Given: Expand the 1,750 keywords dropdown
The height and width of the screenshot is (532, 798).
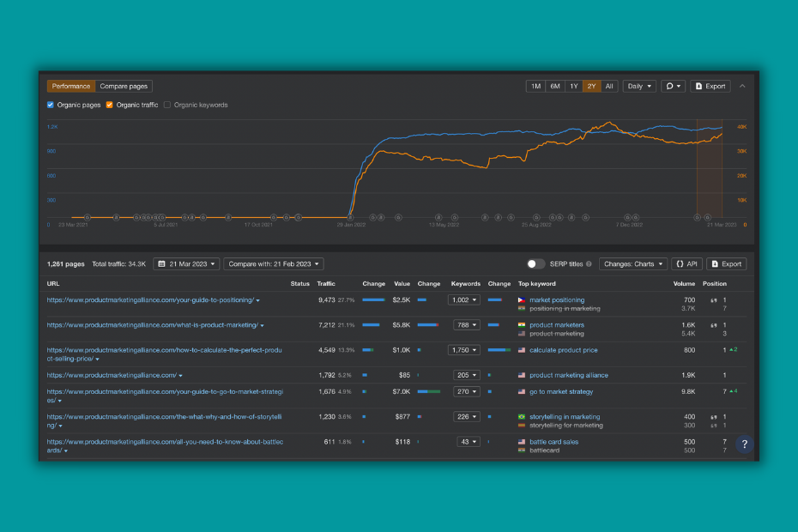Looking at the screenshot, I should point(463,350).
